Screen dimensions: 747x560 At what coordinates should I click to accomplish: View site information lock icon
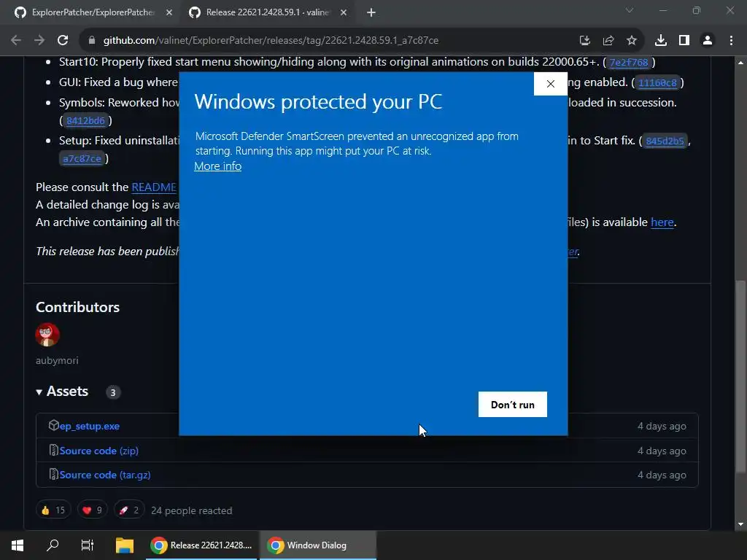pos(92,41)
